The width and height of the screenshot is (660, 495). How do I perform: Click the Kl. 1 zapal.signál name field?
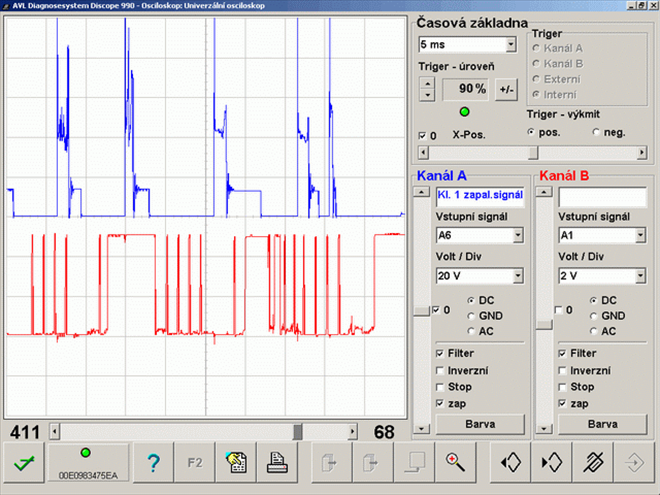(x=480, y=197)
